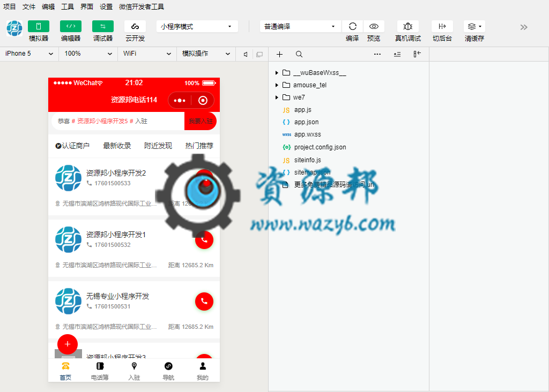Click the 编译 compile refresh icon

353,26
